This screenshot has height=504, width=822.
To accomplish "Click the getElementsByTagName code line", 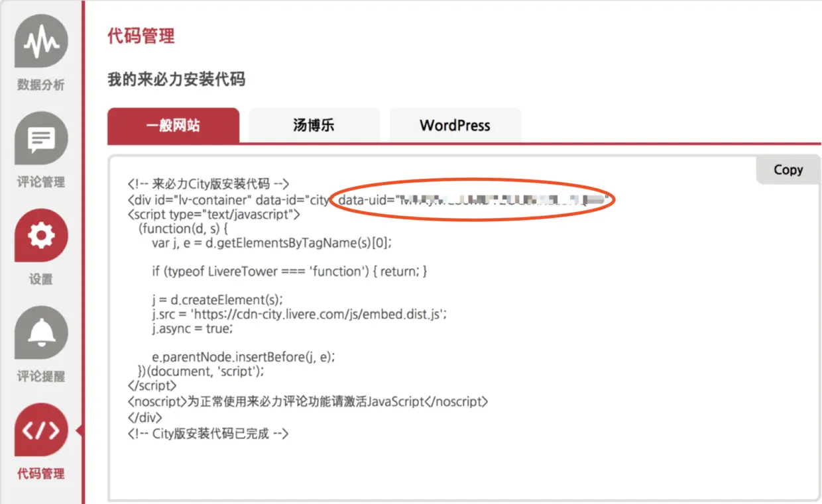I will coord(272,243).
